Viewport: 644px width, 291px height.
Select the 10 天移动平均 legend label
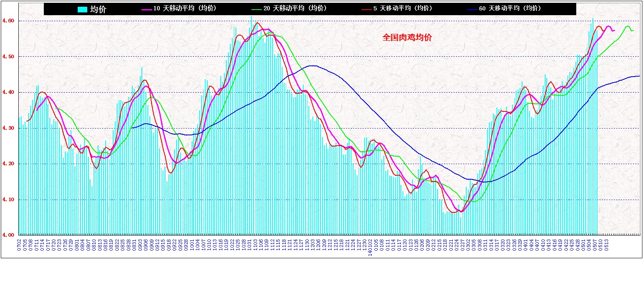185,8
